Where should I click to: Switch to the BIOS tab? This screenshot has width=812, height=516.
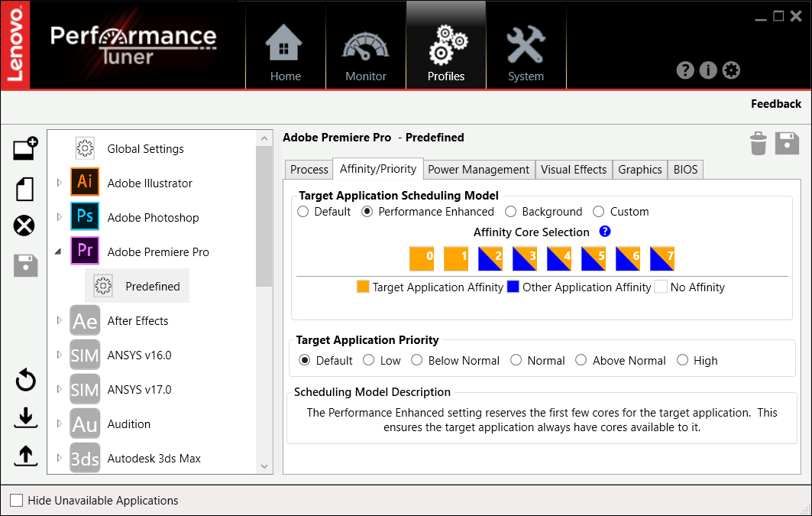686,170
